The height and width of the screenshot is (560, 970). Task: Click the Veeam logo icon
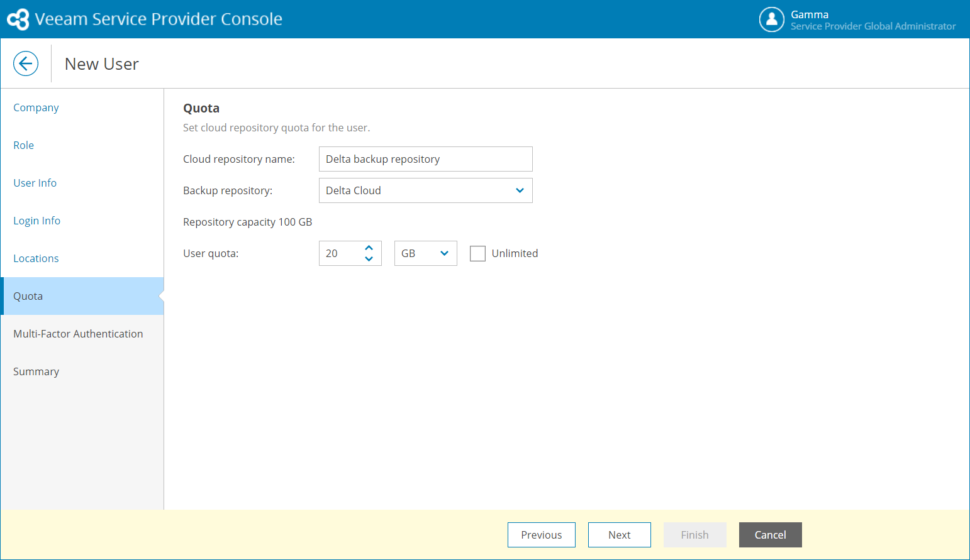[x=18, y=19]
